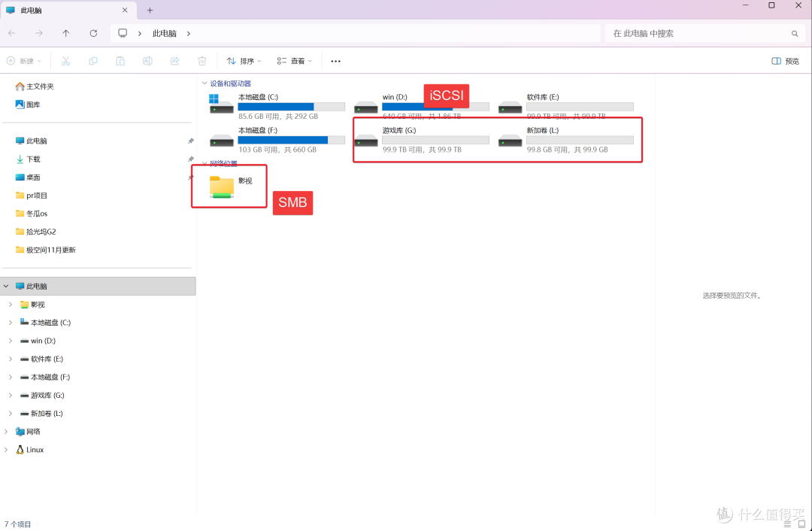Image resolution: width=812 pixels, height=531 pixels.
Task: Click the Paste clipboard icon
Action: [120, 61]
